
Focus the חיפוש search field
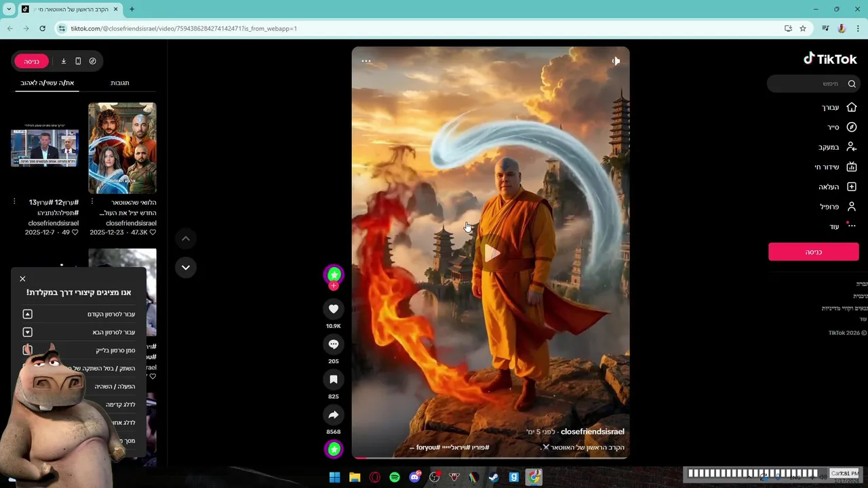pos(812,83)
